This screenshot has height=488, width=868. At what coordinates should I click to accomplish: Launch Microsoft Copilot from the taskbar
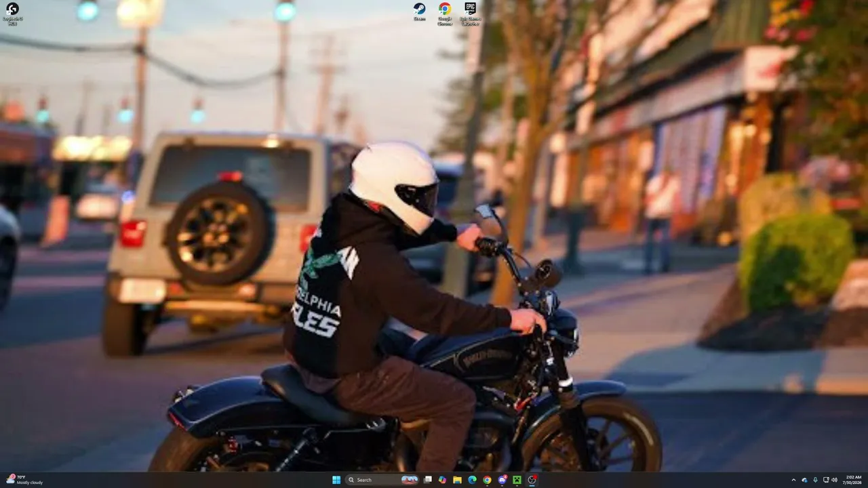[x=442, y=480]
